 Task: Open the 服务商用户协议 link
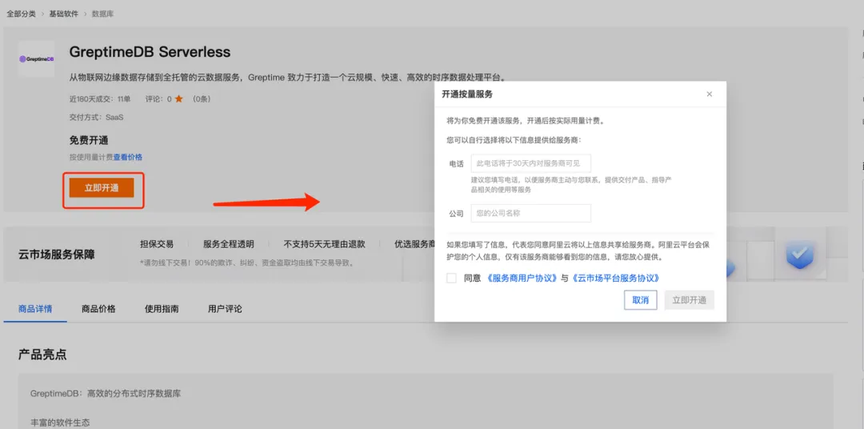pos(522,278)
